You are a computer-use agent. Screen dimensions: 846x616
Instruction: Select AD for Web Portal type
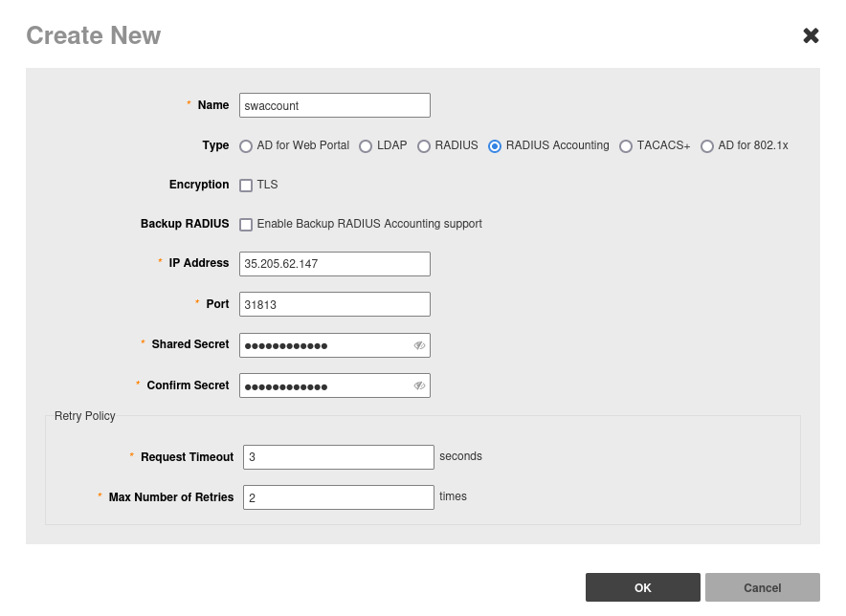246,146
